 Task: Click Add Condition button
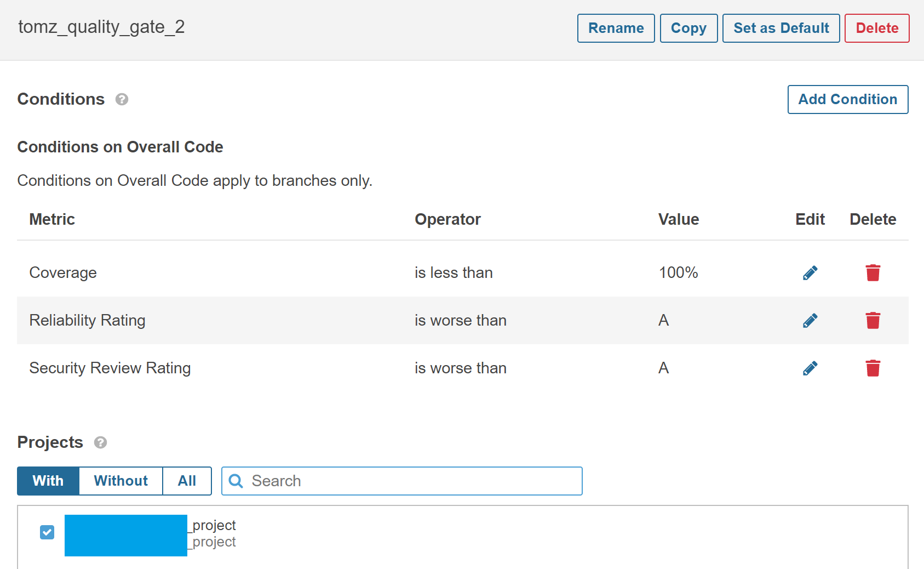pyautogui.click(x=847, y=100)
